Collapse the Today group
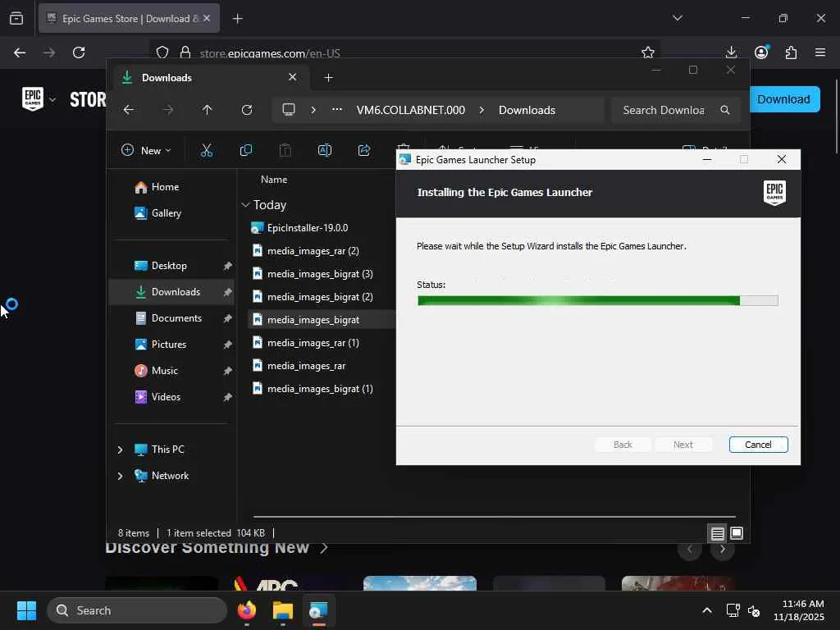 coord(245,204)
